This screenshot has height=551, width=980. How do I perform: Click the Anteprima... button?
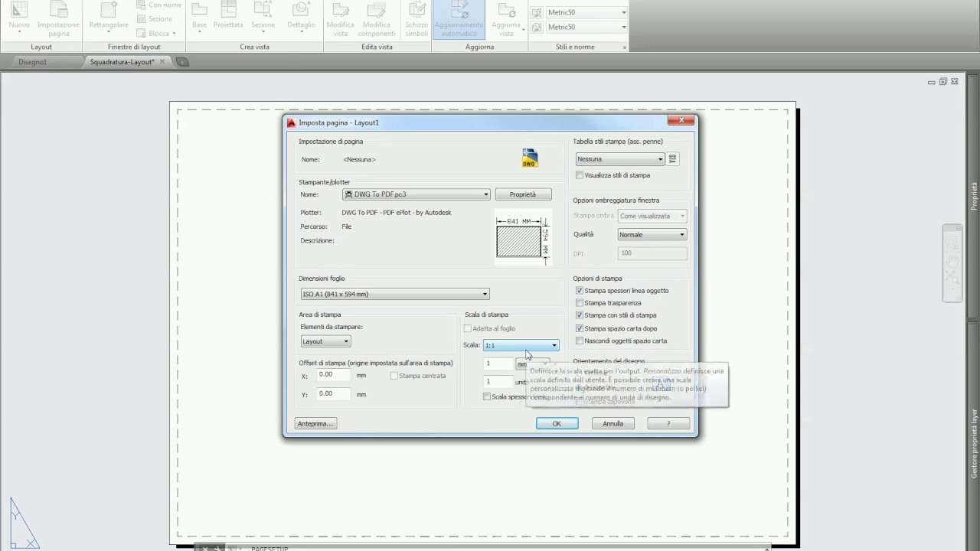pyautogui.click(x=315, y=423)
